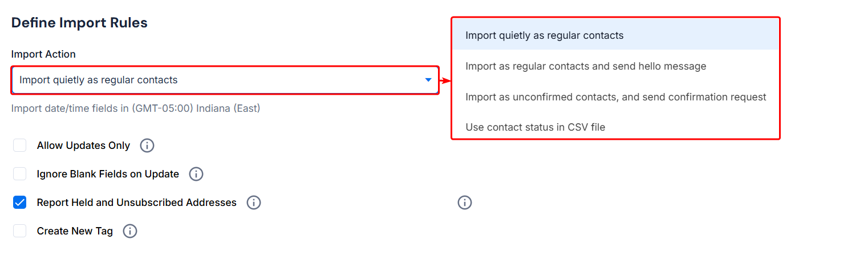Click the standalone info icon below the options list
This screenshot has width=868, height=255.
tap(465, 203)
